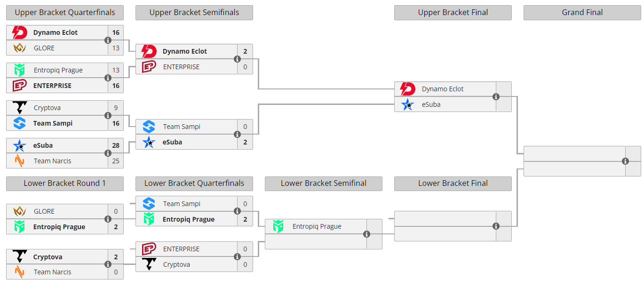Click the Team Narcis name in Upper Quarterfinals
644x288 pixels.
(x=52, y=161)
